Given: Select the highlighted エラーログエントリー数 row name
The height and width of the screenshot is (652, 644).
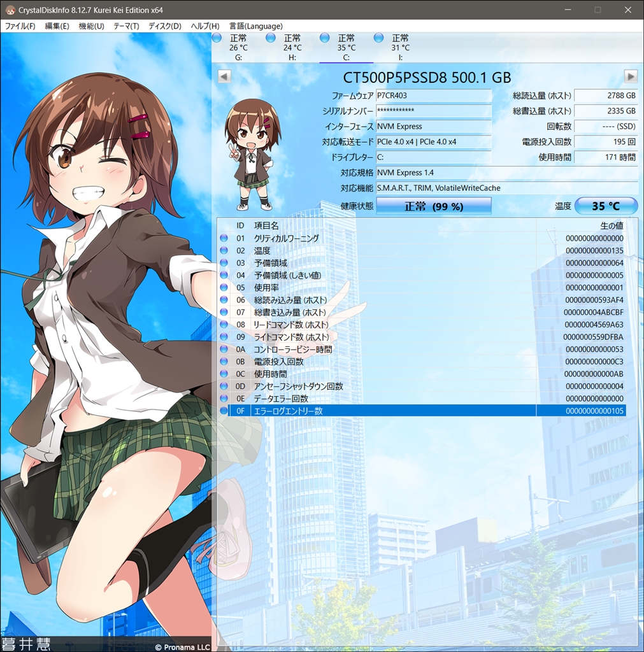Looking at the screenshot, I should click(288, 411).
